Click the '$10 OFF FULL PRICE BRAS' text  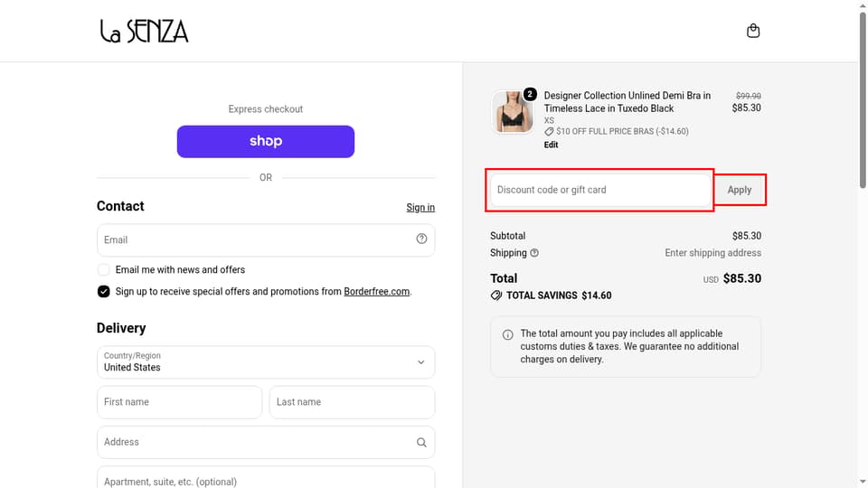click(x=622, y=132)
